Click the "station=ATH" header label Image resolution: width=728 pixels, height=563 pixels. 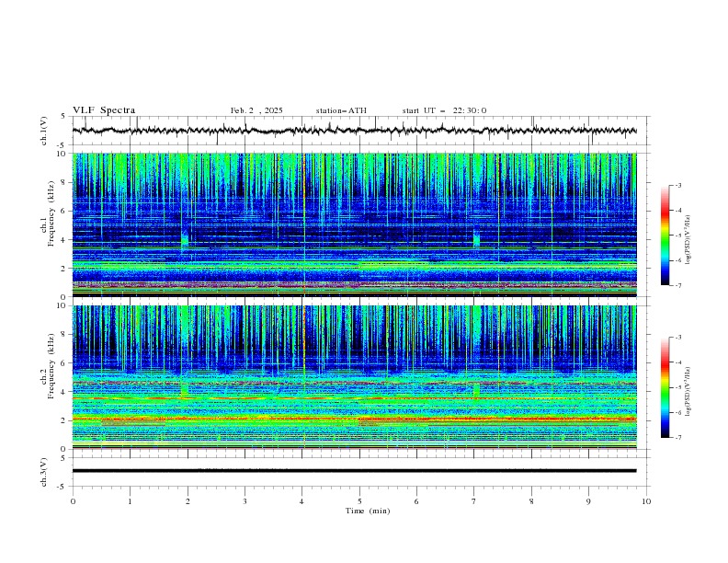341,110
